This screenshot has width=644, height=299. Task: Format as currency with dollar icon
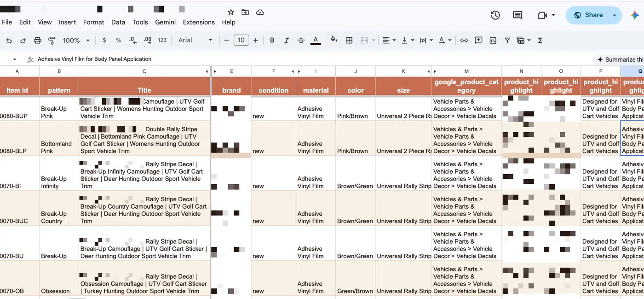(104, 41)
